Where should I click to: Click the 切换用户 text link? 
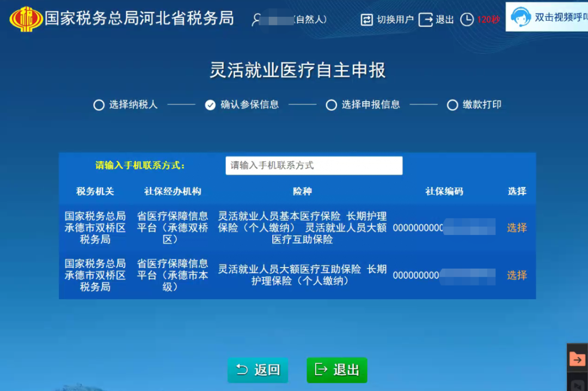pos(395,20)
